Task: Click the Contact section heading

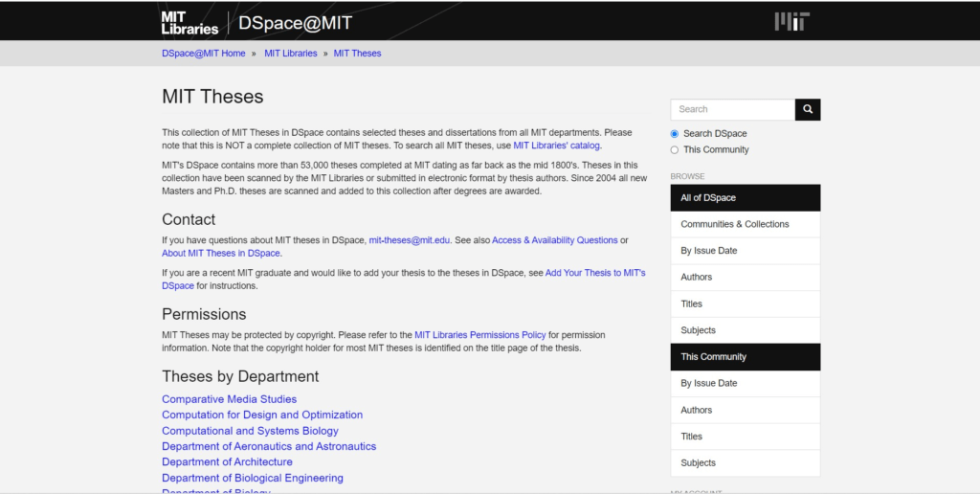Action: tap(189, 219)
